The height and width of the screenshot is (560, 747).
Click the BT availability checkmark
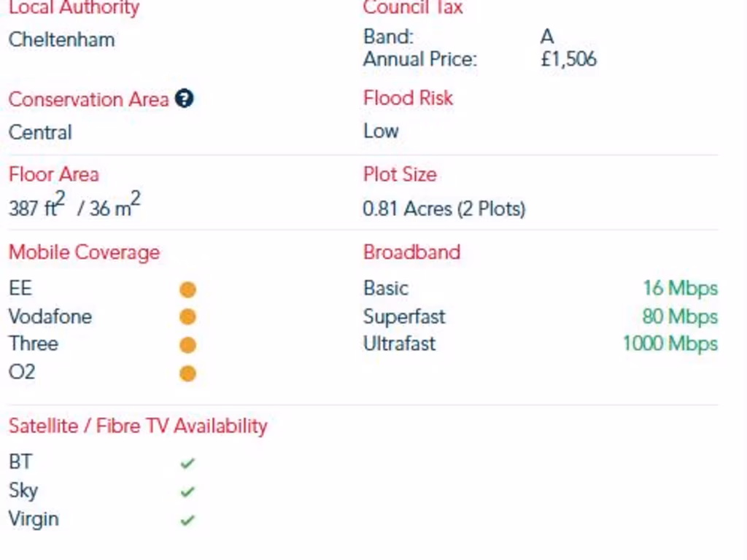[x=187, y=463]
